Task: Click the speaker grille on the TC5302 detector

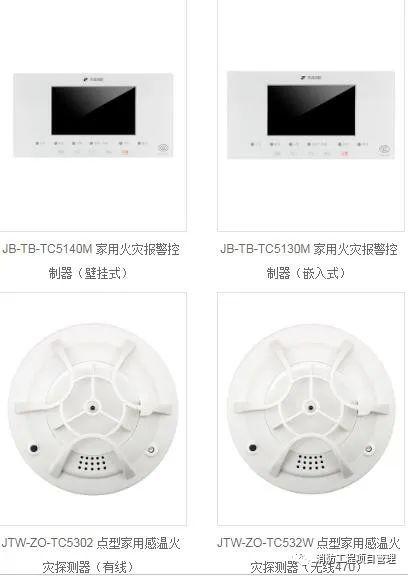Action: pos(92,462)
